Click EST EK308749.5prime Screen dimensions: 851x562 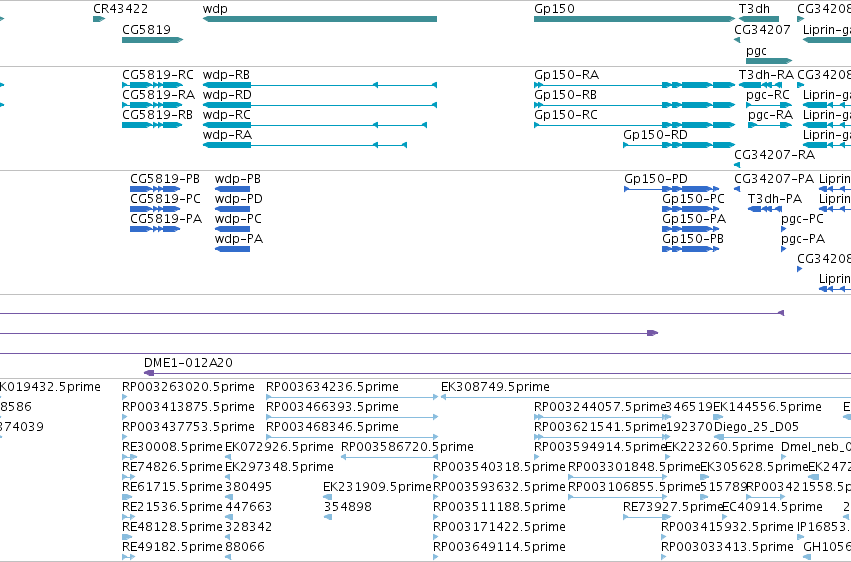coord(495,387)
